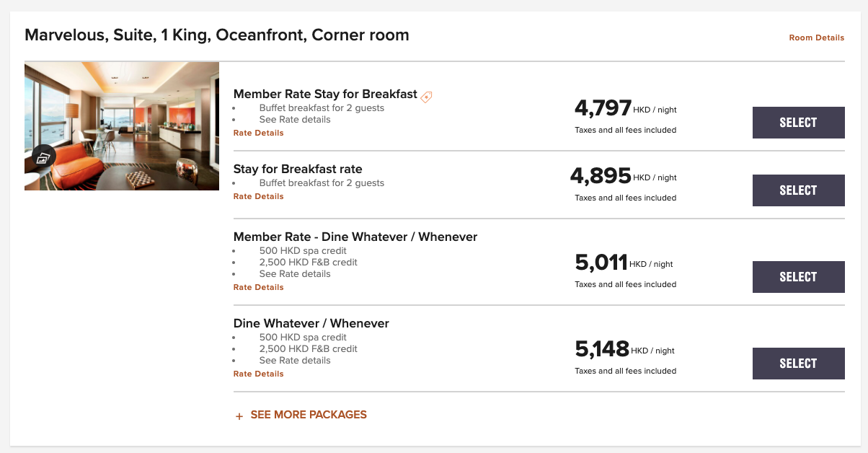Click the suite room photo thumbnail
868x453 pixels.
122,126
